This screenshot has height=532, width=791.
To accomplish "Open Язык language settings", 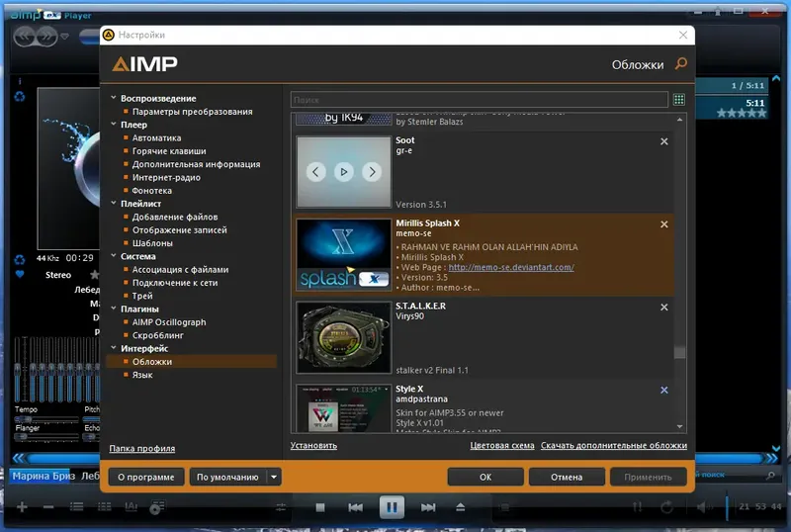I will click(142, 375).
